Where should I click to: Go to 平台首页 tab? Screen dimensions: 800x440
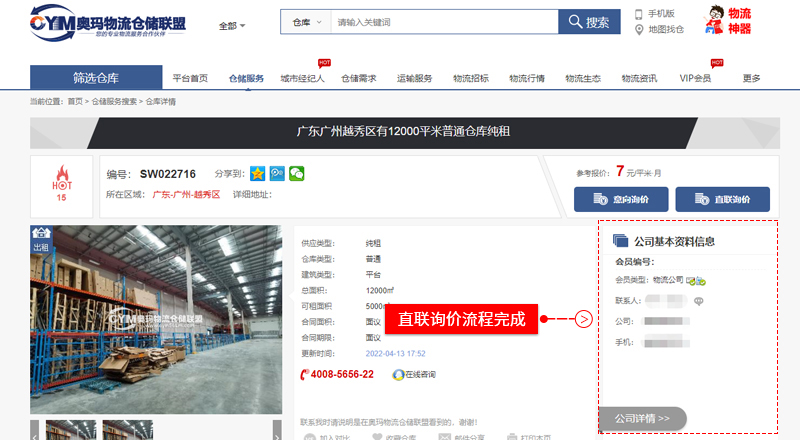coord(190,78)
